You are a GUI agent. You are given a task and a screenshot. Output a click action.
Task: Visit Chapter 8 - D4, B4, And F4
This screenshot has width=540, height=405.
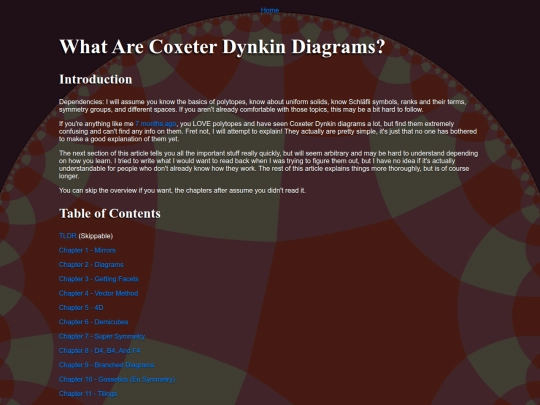click(x=100, y=351)
